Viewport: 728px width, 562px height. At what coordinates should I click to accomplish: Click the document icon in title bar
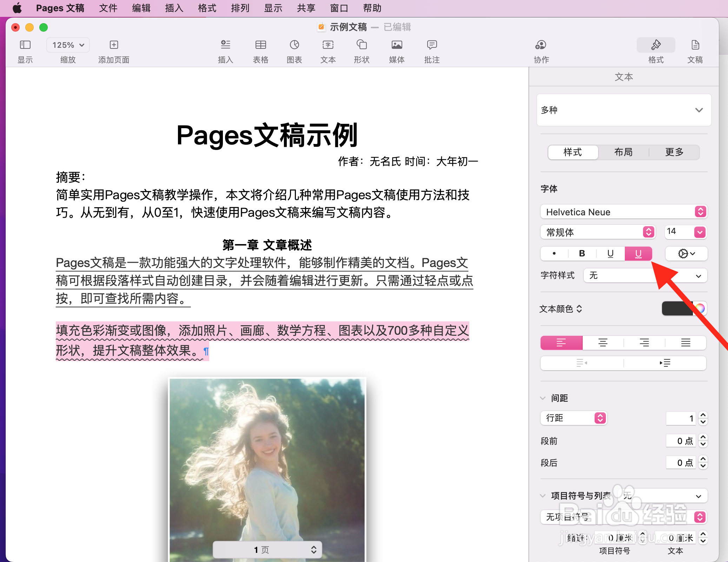pos(321,27)
